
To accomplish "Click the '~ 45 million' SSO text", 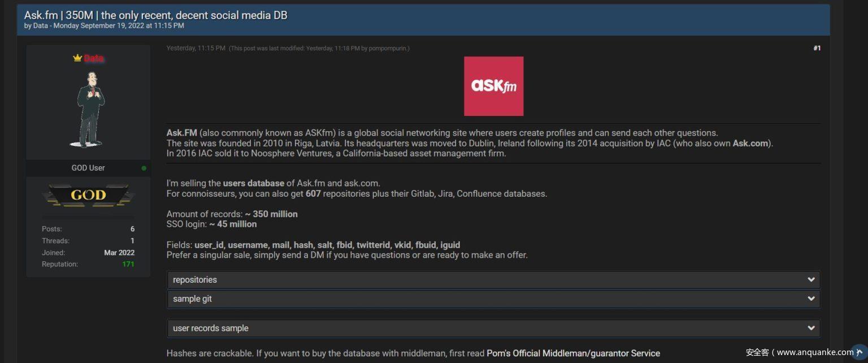I will [233, 224].
